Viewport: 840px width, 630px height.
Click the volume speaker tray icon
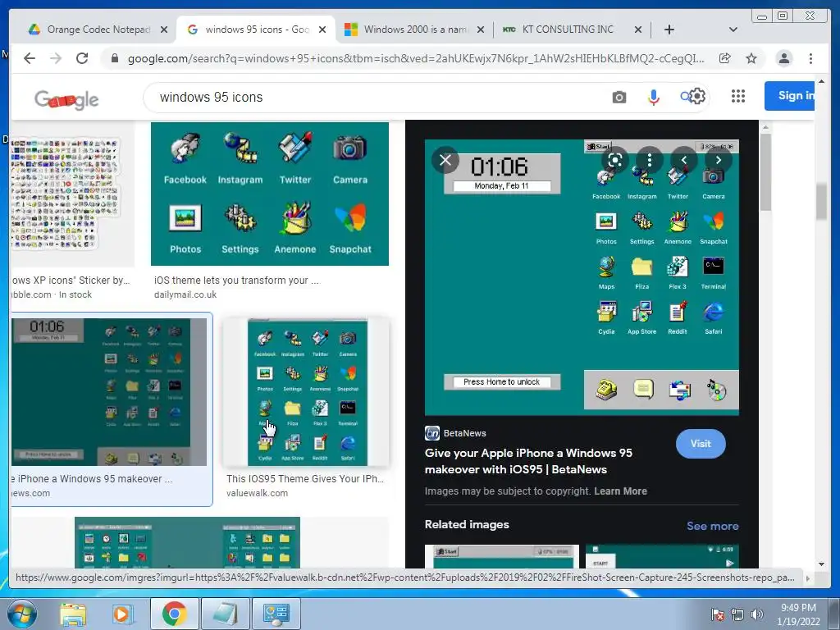point(757,614)
